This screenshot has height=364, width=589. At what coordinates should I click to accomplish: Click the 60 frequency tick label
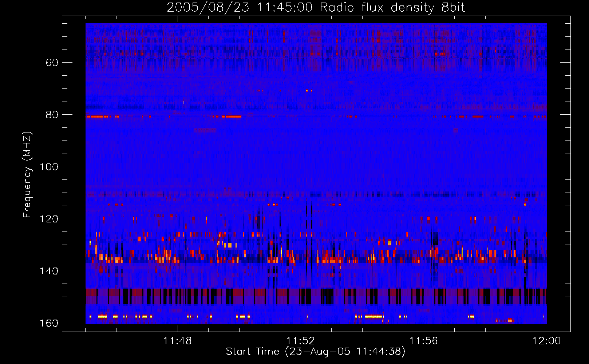click(52, 63)
